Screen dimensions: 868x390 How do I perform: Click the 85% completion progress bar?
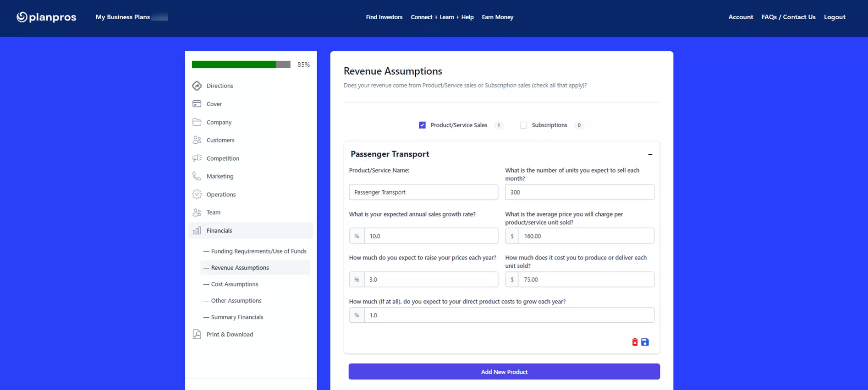pyautogui.click(x=241, y=65)
